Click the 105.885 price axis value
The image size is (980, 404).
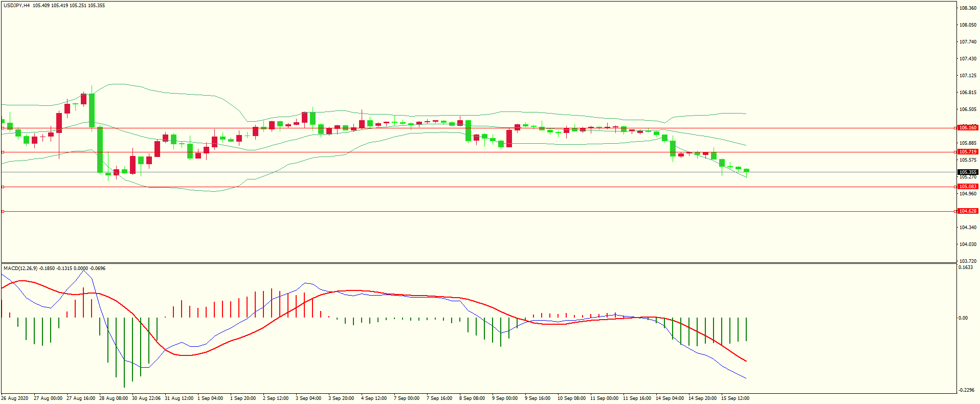pos(968,143)
